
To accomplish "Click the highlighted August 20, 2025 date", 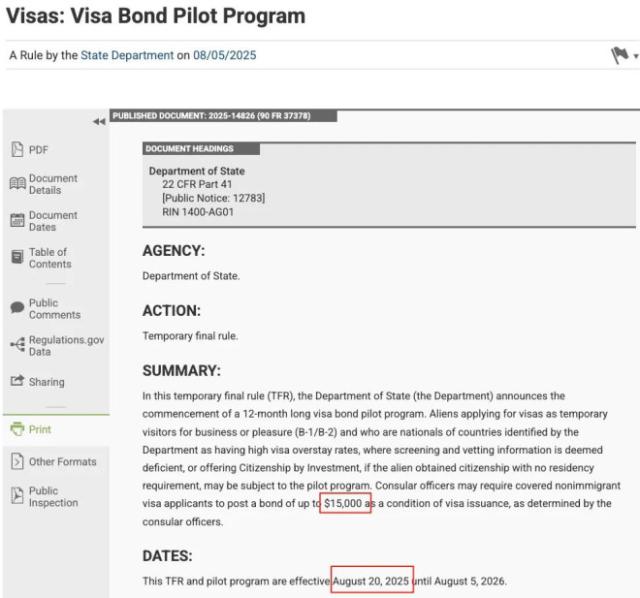I will point(372,581).
